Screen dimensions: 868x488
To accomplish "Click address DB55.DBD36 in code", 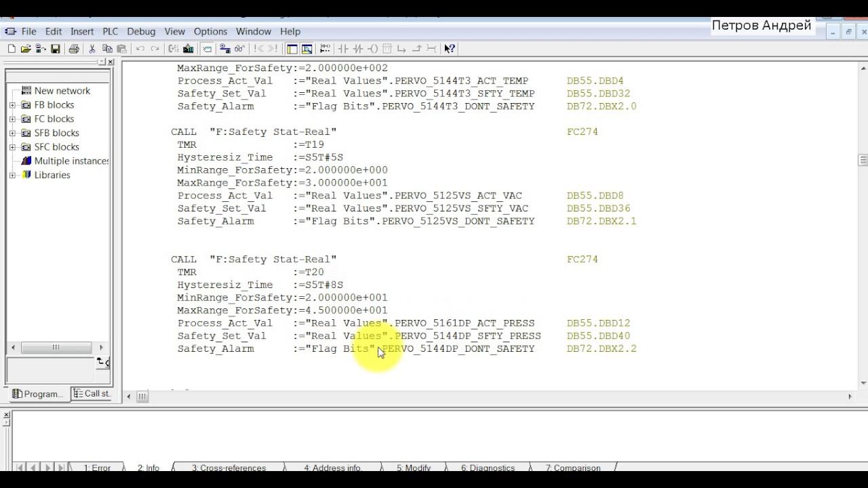I will point(598,208).
